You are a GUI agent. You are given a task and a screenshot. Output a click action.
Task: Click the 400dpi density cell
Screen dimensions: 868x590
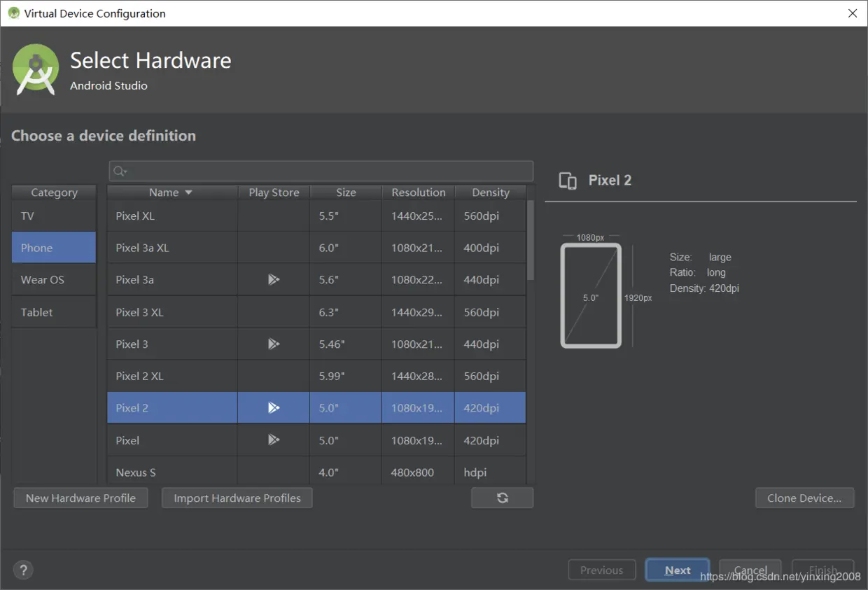pyautogui.click(x=490, y=248)
